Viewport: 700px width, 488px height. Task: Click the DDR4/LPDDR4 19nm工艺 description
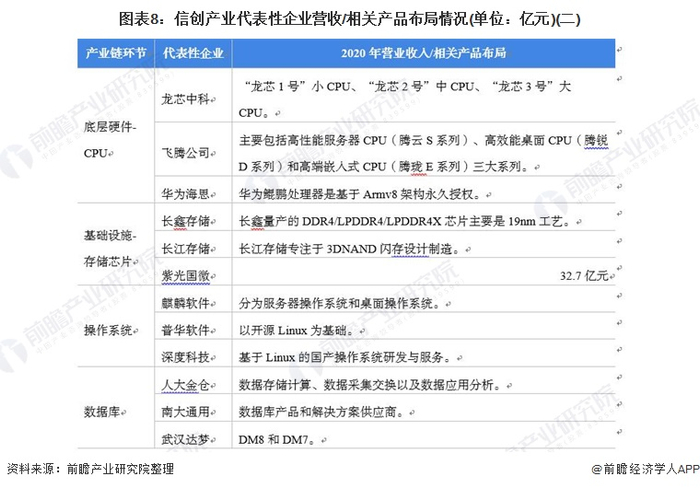[x=407, y=221]
